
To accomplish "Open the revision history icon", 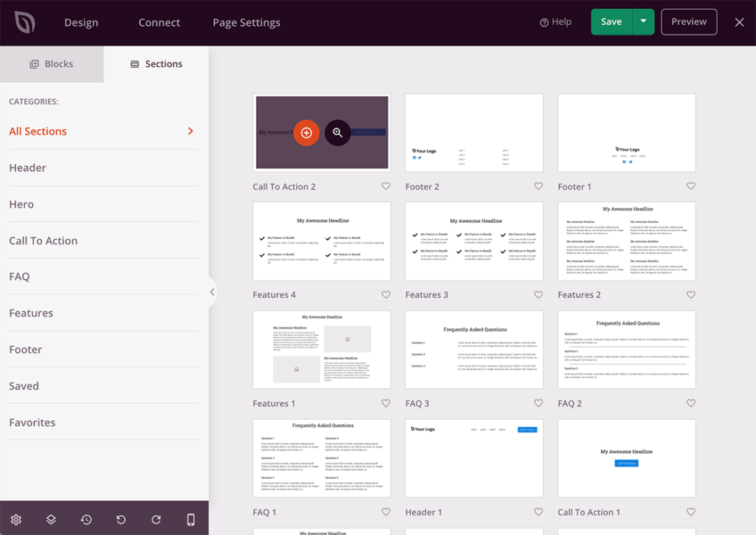I will (86, 519).
